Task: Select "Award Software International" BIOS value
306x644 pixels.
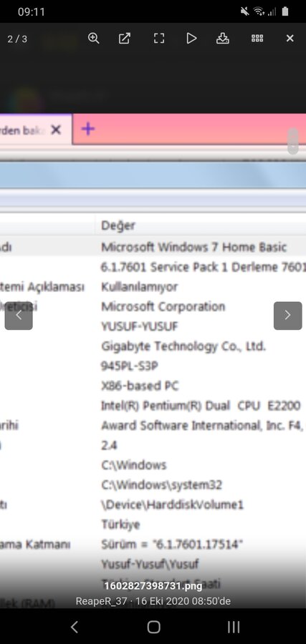Action: 202,426
